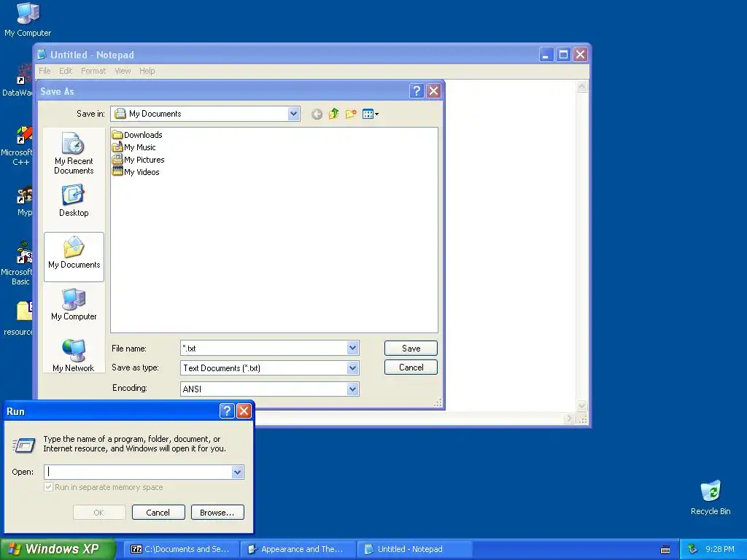Select the My Videos folder
This screenshot has width=747, height=560.
[136, 172]
